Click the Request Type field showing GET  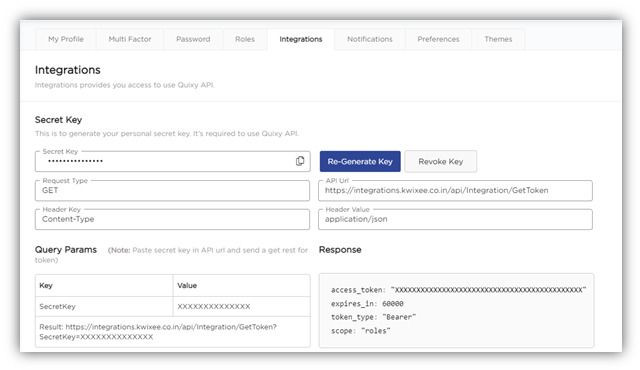coord(172,191)
